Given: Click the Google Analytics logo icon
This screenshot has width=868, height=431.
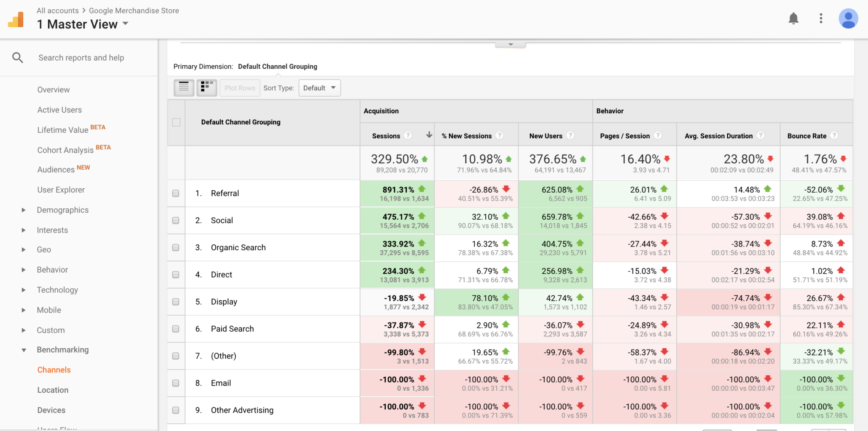Looking at the screenshot, I should pyautogui.click(x=16, y=20).
